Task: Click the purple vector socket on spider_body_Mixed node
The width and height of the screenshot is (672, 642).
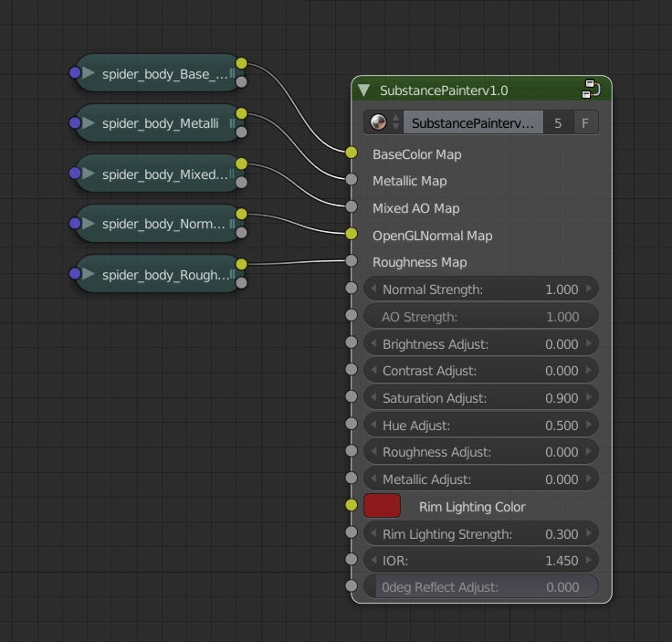Action: (75, 174)
